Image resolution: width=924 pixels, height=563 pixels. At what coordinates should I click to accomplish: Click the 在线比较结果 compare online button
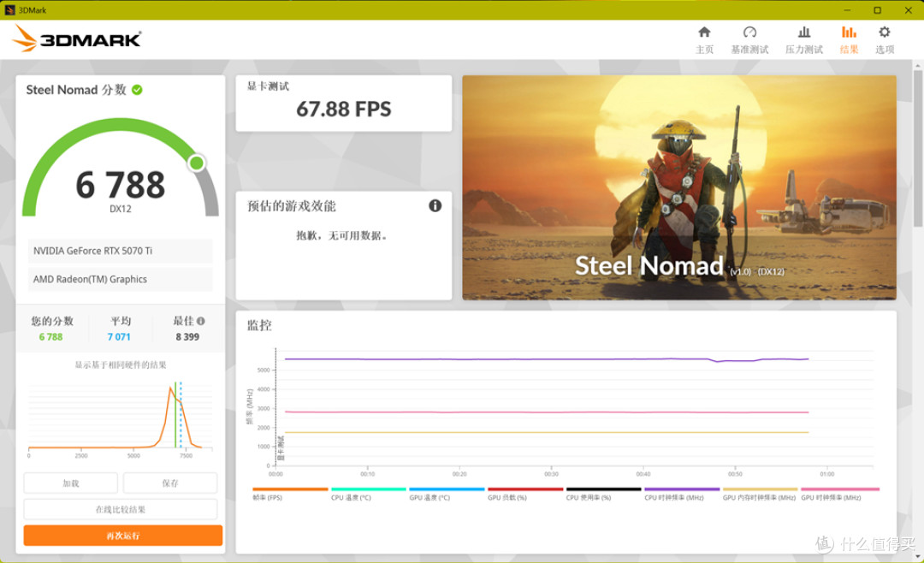121,509
